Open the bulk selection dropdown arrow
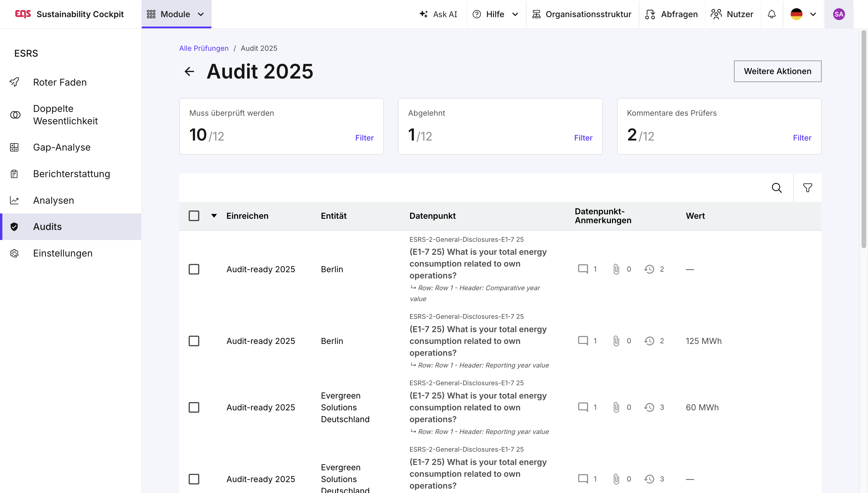Viewport: 868px width, 493px height. (x=214, y=216)
